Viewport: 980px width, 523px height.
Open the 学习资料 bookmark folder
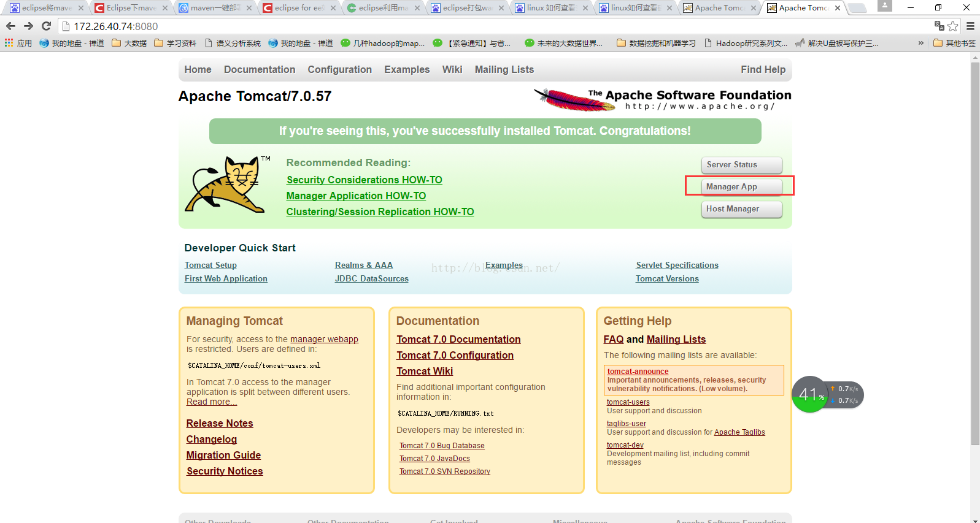(x=176, y=43)
